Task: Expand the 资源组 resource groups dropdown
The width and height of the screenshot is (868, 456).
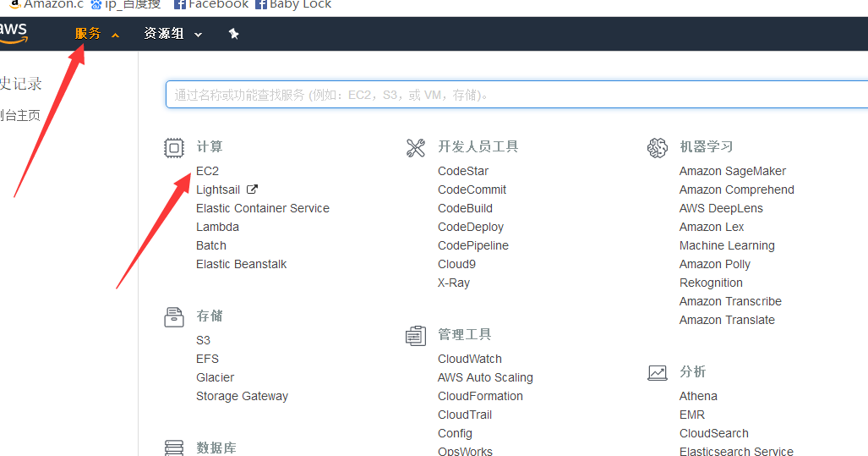Action: point(173,34)
